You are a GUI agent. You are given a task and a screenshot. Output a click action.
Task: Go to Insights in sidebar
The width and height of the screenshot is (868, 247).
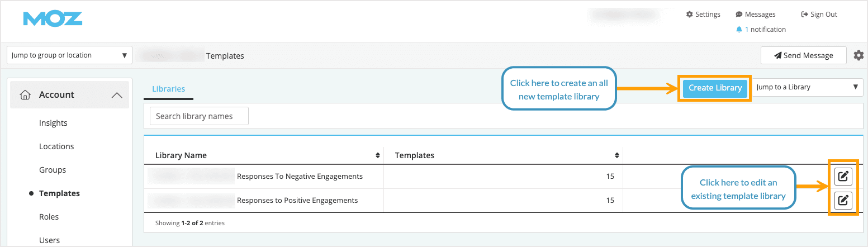(53, 123)
